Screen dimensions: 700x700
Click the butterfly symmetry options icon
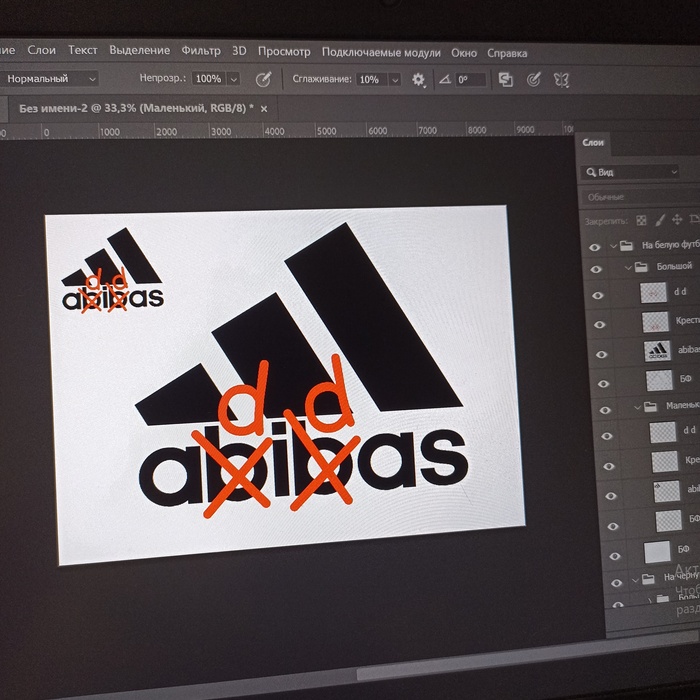click(x=562, y=79)
